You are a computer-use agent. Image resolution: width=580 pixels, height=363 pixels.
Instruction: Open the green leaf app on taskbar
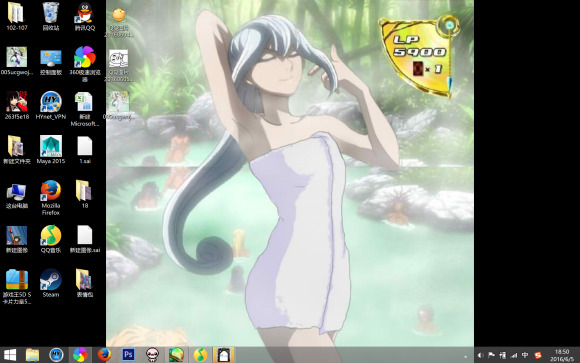pos(176,355)
